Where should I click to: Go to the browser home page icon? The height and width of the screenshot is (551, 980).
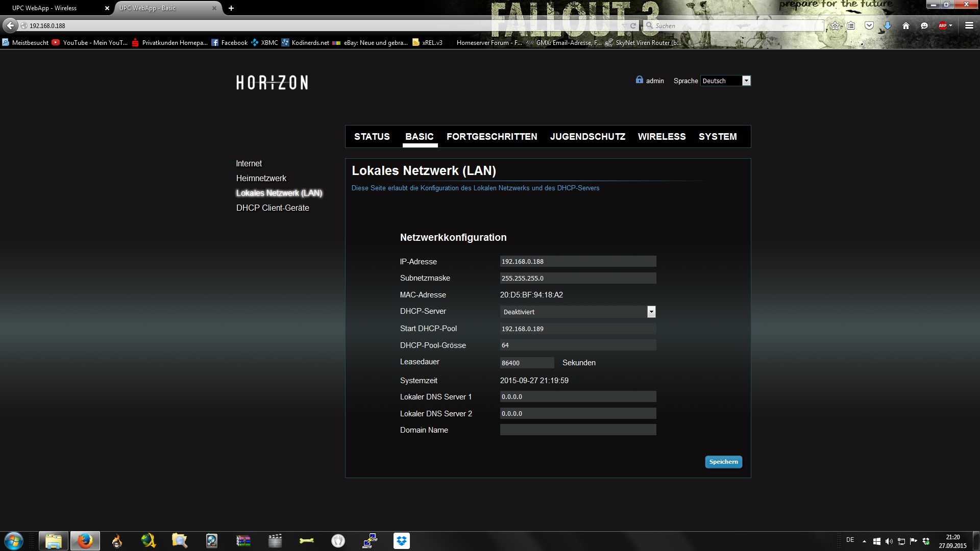(906, 26)
